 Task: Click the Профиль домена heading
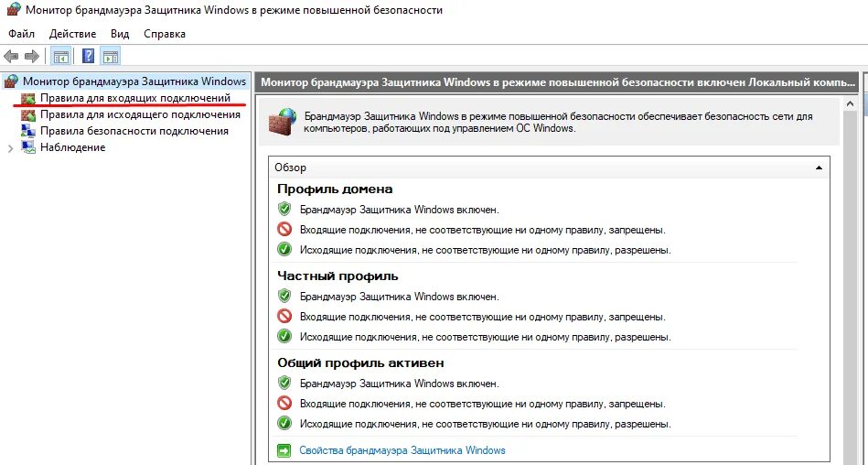point(335,189)
